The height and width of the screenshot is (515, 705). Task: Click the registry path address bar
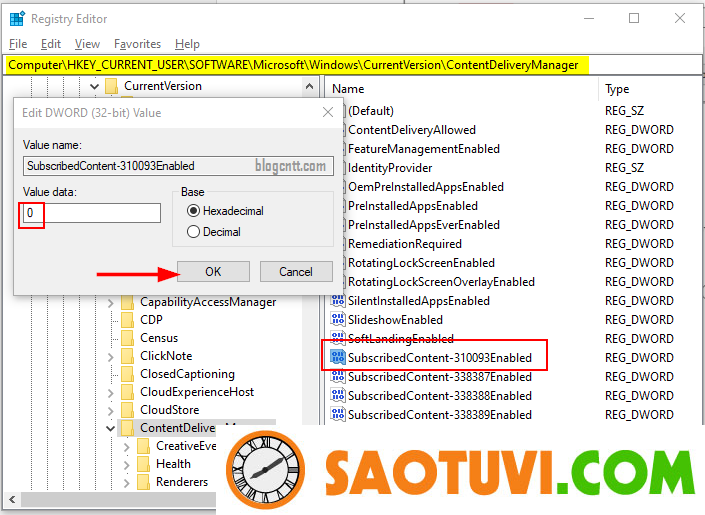[353, 65]
